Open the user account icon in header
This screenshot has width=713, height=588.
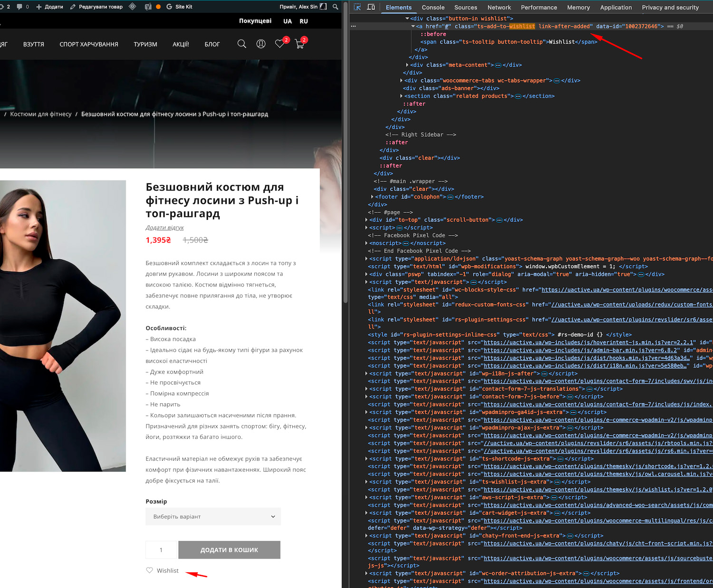pos(261,44)
